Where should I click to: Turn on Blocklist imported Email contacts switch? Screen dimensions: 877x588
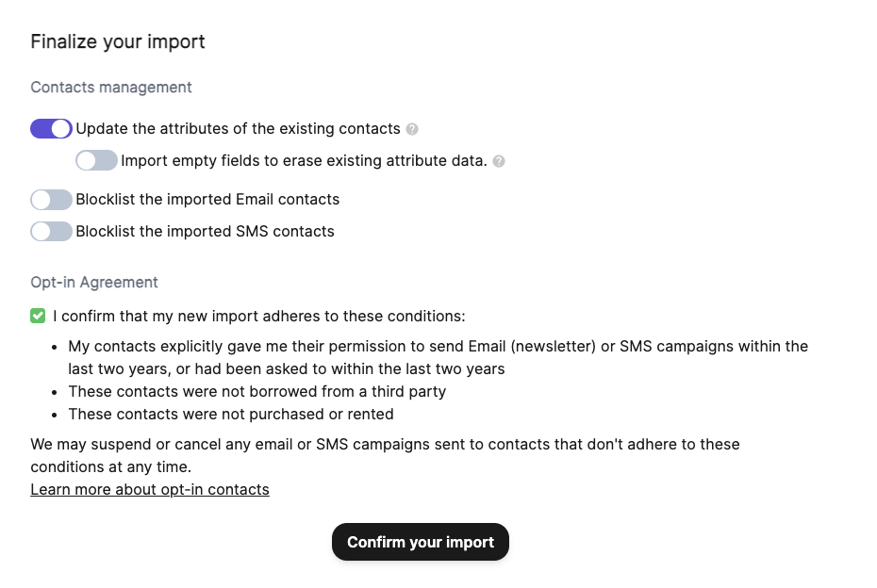[51, 200]
